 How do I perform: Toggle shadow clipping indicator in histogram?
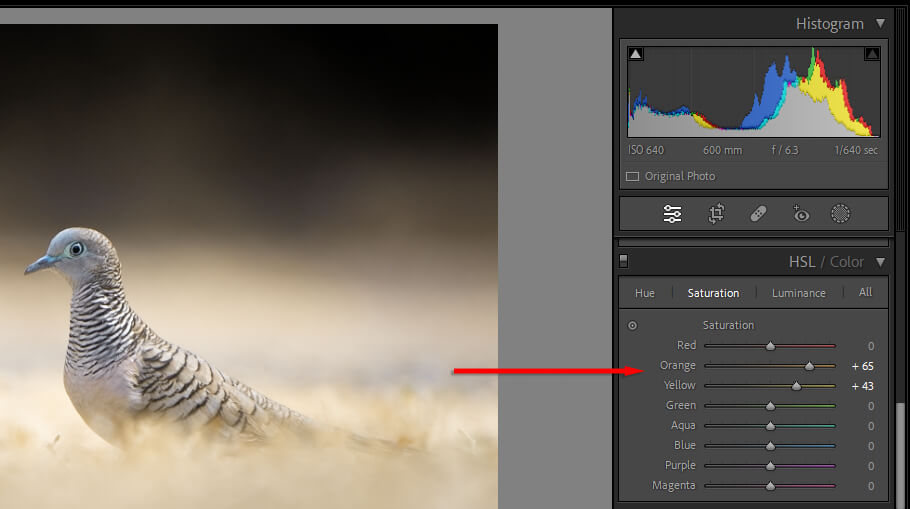(x=635, y=54)
